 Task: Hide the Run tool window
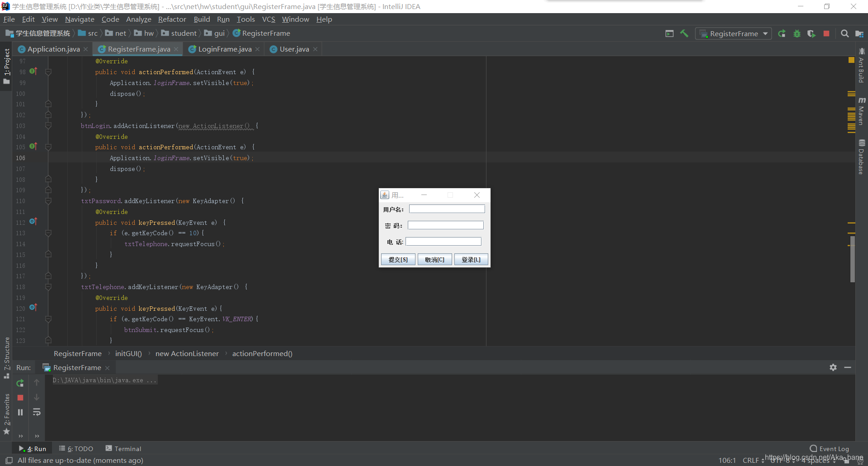(848, 367)
